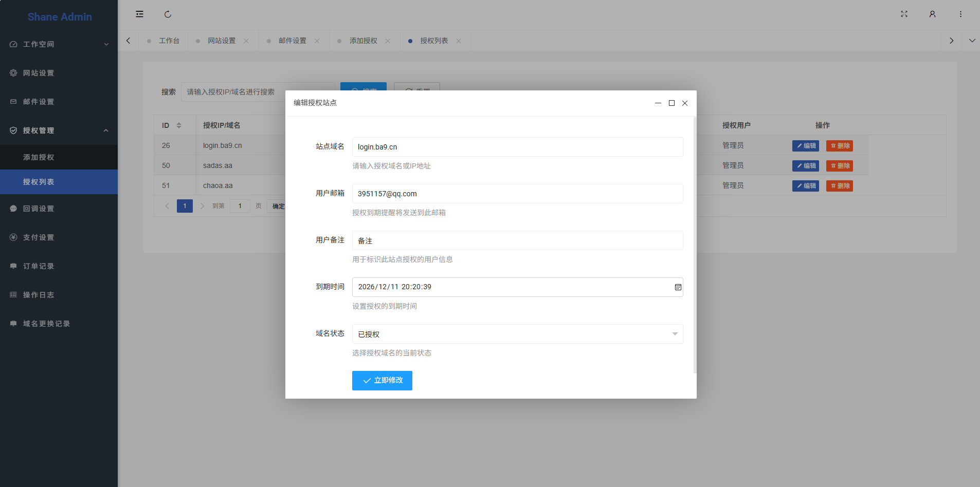The width and height of the screenshot is (980, 487).
Task: Click the 用户邮箱 input field
Action: (517, 194)
